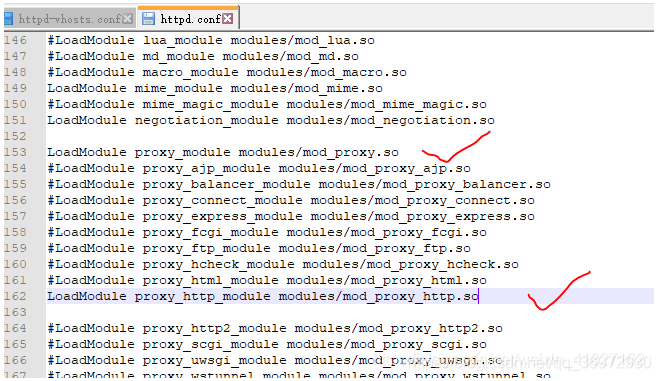Click the file icon on httpd-vhosts.conf tab
The image size is (661, 381).
tap(9, 19)
